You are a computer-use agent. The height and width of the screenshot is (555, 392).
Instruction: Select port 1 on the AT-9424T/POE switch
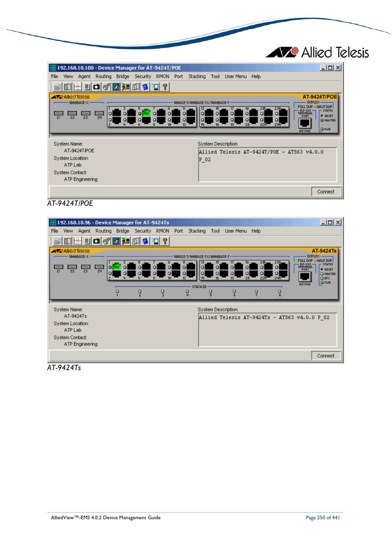click(x=117, y=113)
